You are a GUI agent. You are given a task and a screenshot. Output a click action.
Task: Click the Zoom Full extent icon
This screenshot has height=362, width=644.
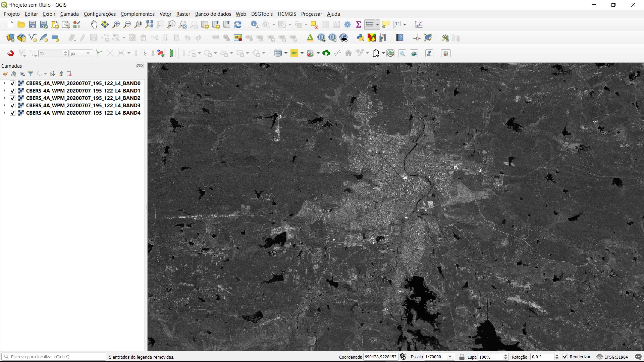(x=150, y=24)
